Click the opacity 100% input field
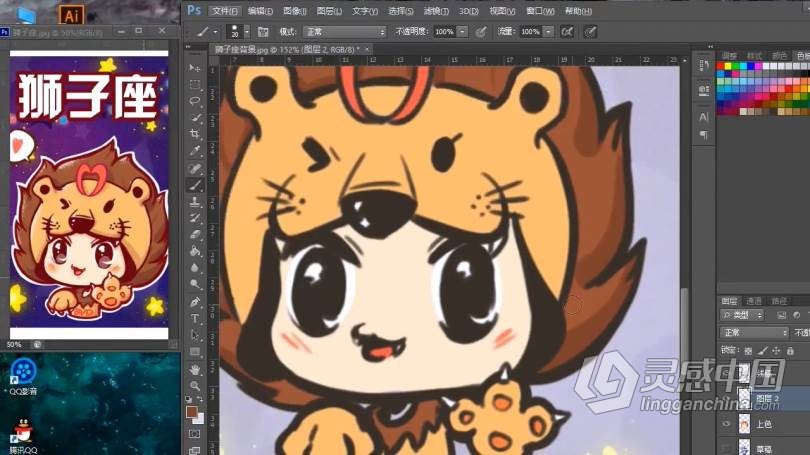Image resolution: width=810 pixels, height=455 pixels. pyautogui.click(x=445, y=32)
